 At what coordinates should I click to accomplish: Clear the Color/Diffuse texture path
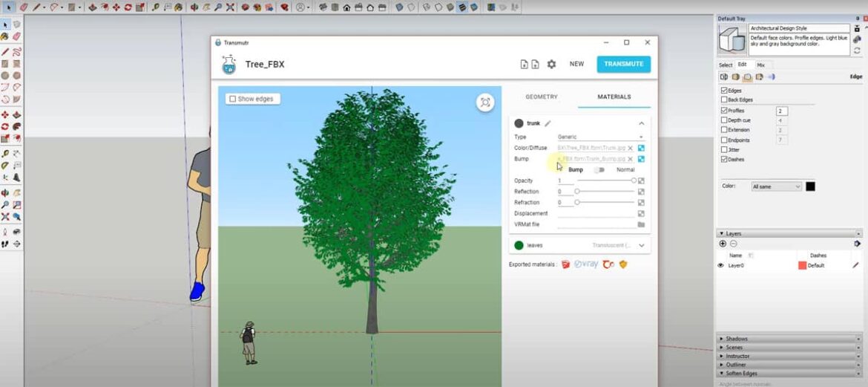click(630, 148)
